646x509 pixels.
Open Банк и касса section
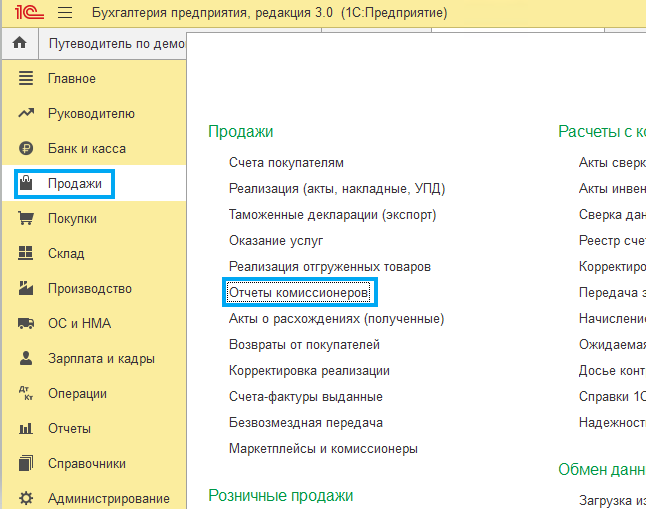click(x=86, y=149)
